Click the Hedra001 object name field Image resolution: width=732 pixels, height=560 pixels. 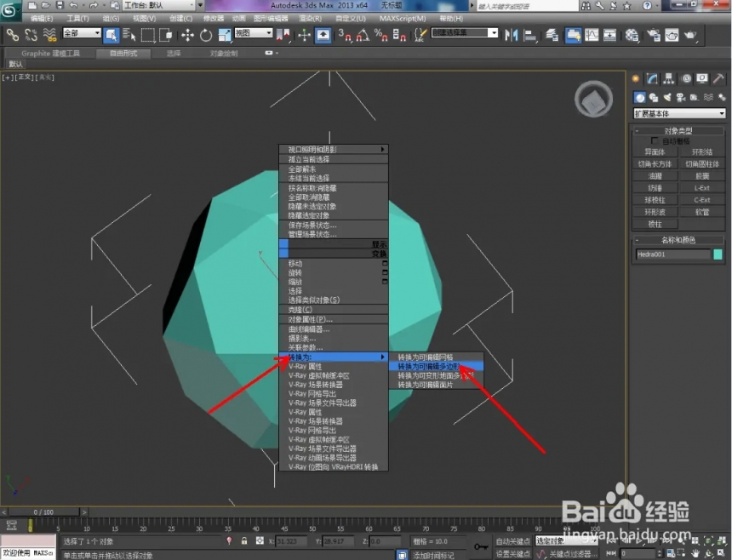coord(672,254)
